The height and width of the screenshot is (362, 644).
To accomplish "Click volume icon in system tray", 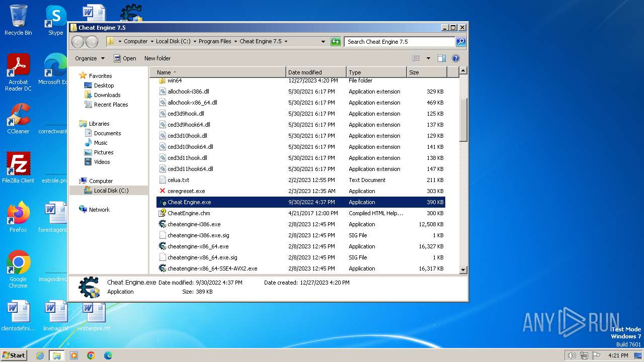I will point(572,355).
